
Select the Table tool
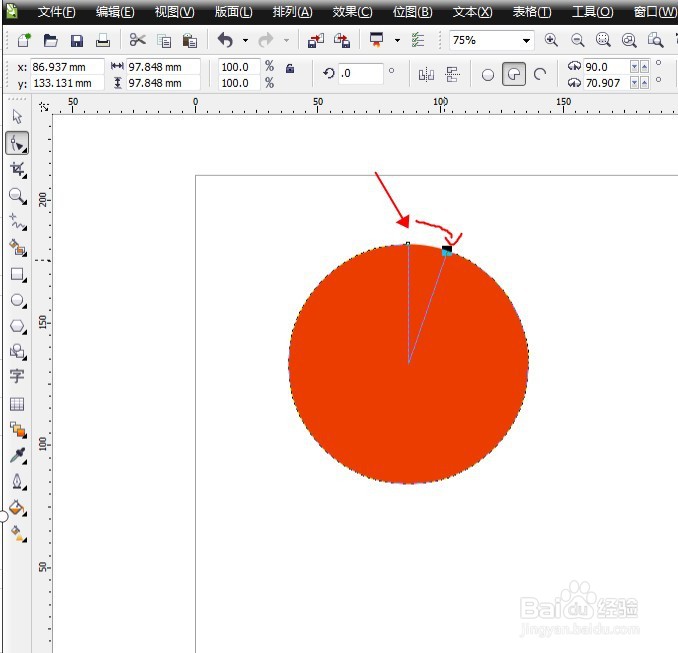click(17, 404)
